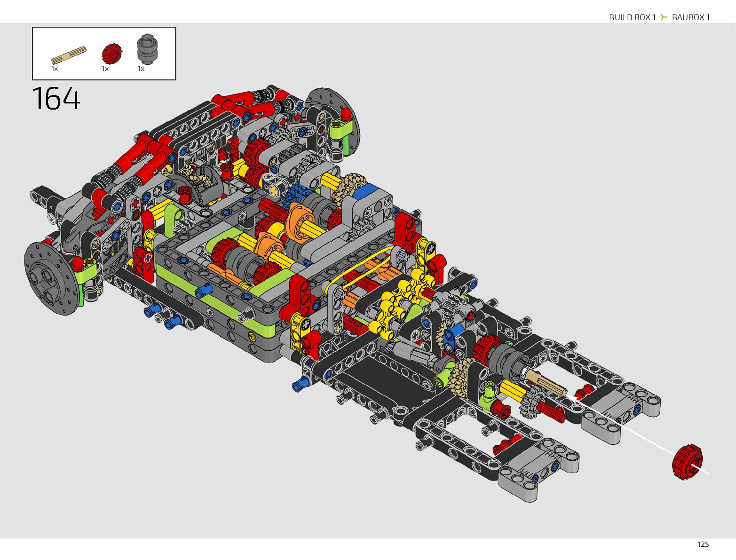
Task: Click the step number 164
Action: (56, 99)
